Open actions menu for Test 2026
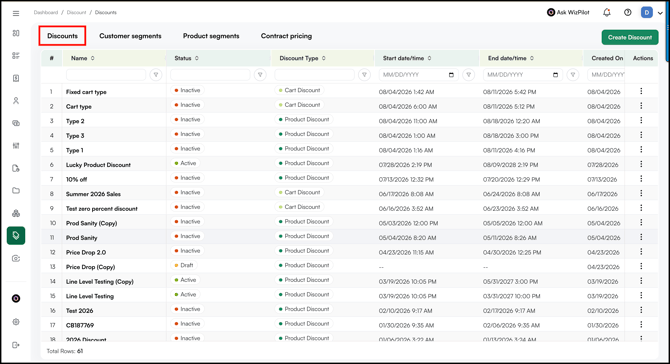The height and width of the screenshot is (364, 670). 641,310
